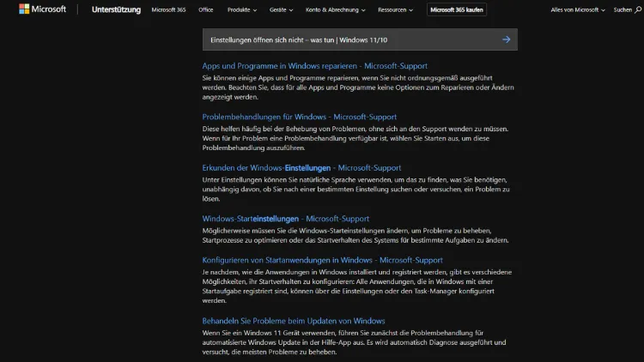Click Microsoft 365 kaufen button
The width and height of the screenshot is (644, 362).
[x=457, y=9]
